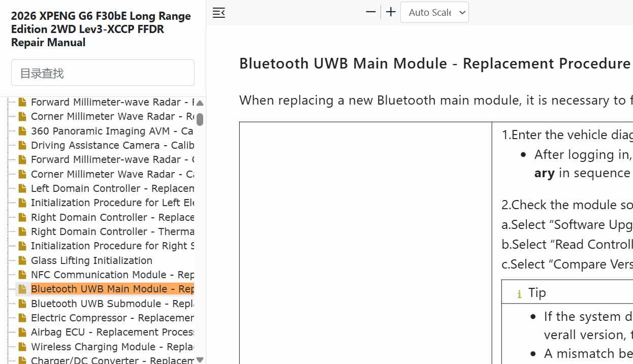633x364 pixels.
Task: Click step text 'b.Select “Read Controll'
Action: click(x=567, y=244)
